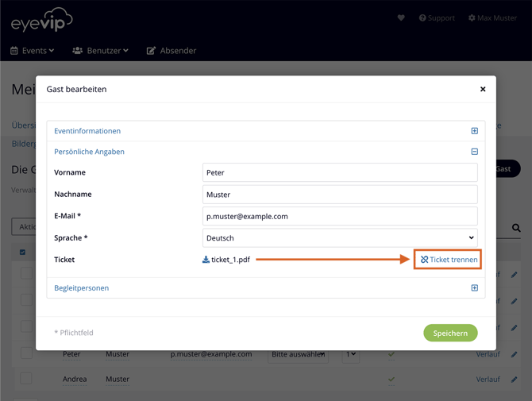Focus the Vorname input field
Image resolution: width=532 pixels, height=401 pixels.
(x=340, y=172)
